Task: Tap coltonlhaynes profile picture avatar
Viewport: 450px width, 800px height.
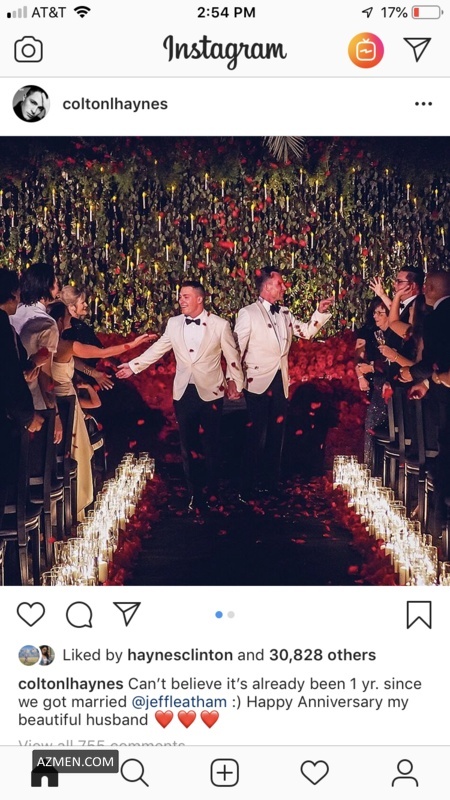Action: coord(31,104)
